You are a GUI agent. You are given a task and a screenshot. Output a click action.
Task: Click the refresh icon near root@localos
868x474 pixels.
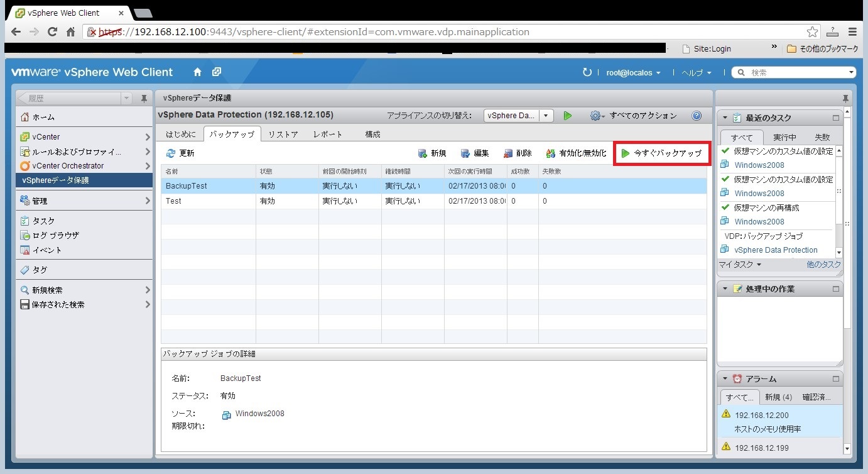tap(587, 73)
